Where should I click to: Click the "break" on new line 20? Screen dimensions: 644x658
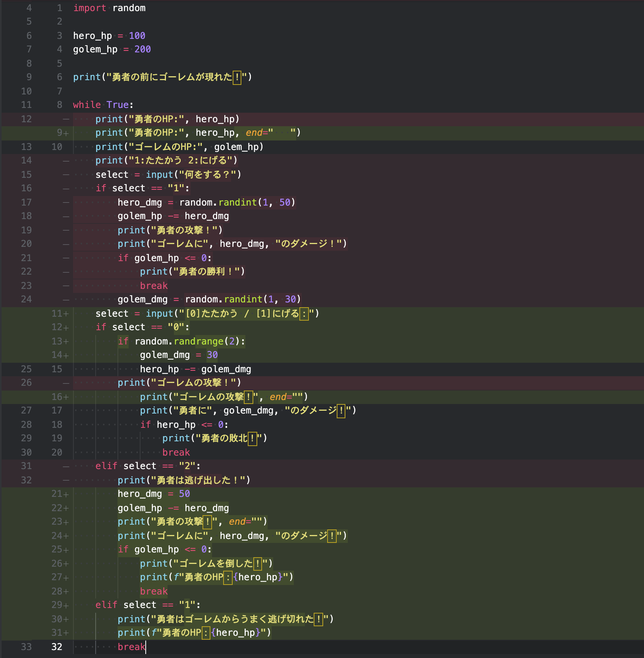pos(176,452)
